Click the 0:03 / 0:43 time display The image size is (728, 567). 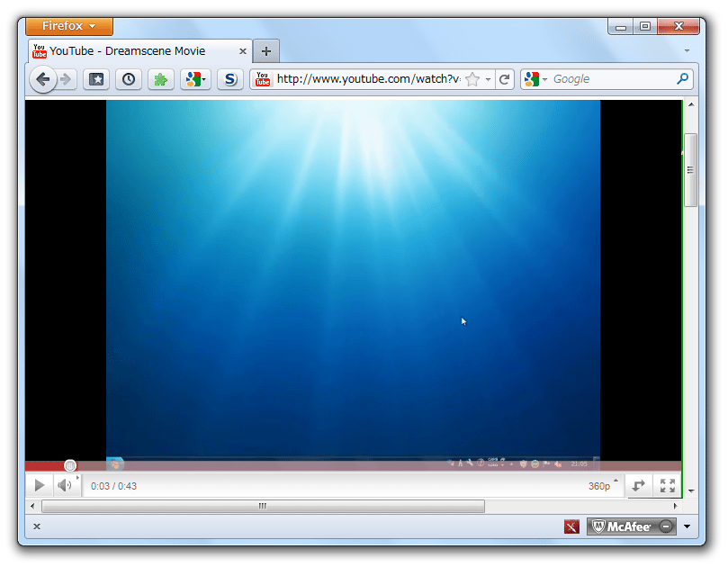pyautogui.click(x=113, y=486)
